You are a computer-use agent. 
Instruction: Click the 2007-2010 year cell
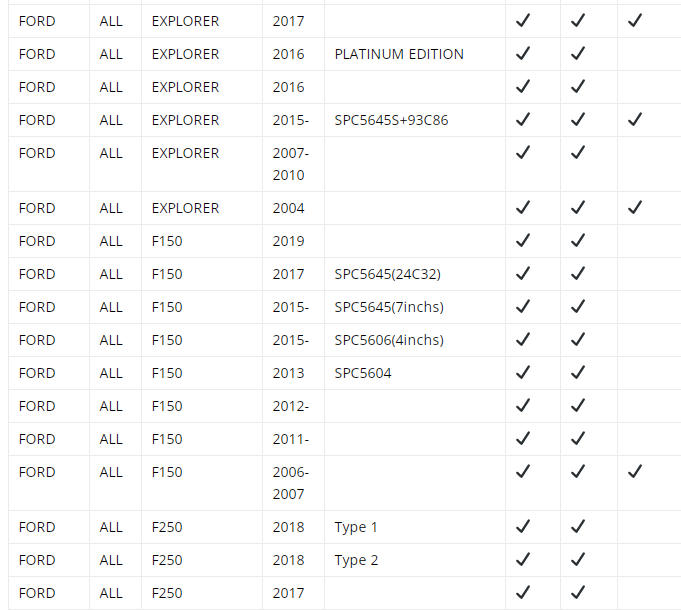coord(293,164)
